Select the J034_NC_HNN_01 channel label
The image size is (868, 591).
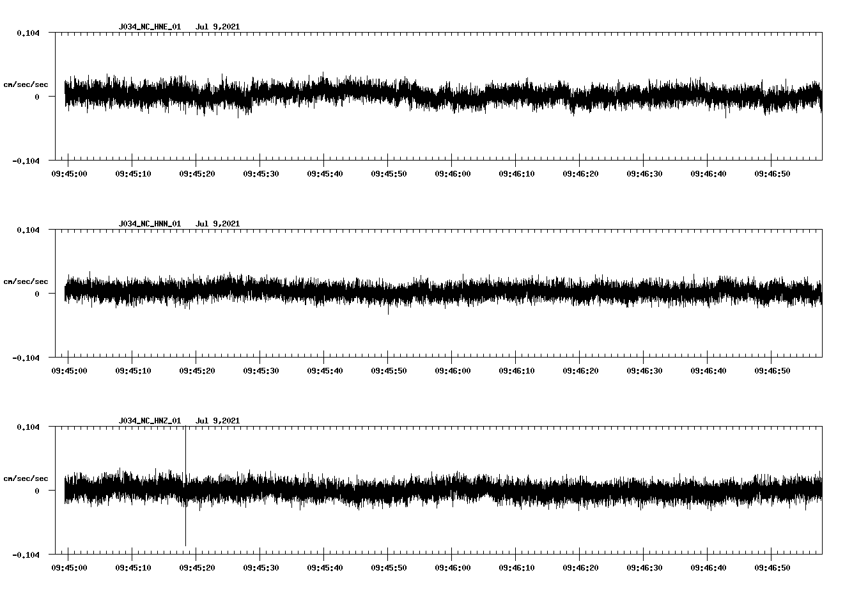tap(149, 224)
